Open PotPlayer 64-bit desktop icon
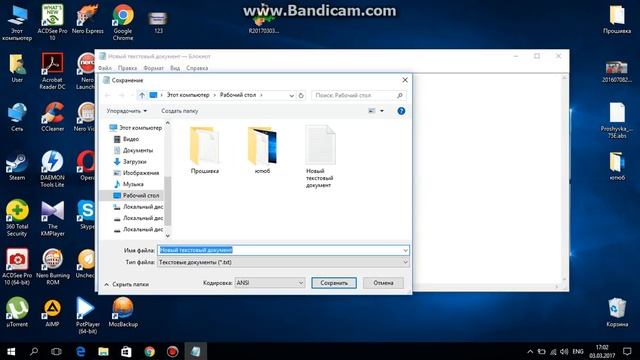 [87, 316]
